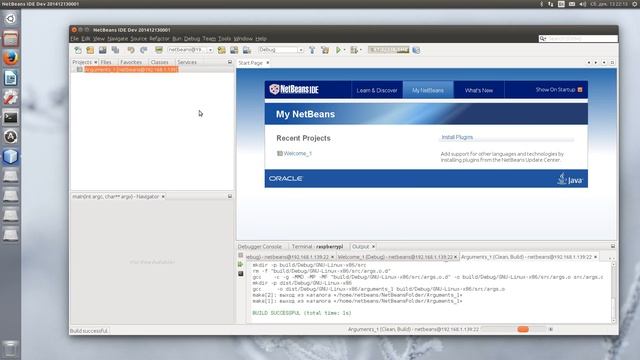Select the My NetBeans tab
Viewport: 640px width, 360px height.
(428, 90)
